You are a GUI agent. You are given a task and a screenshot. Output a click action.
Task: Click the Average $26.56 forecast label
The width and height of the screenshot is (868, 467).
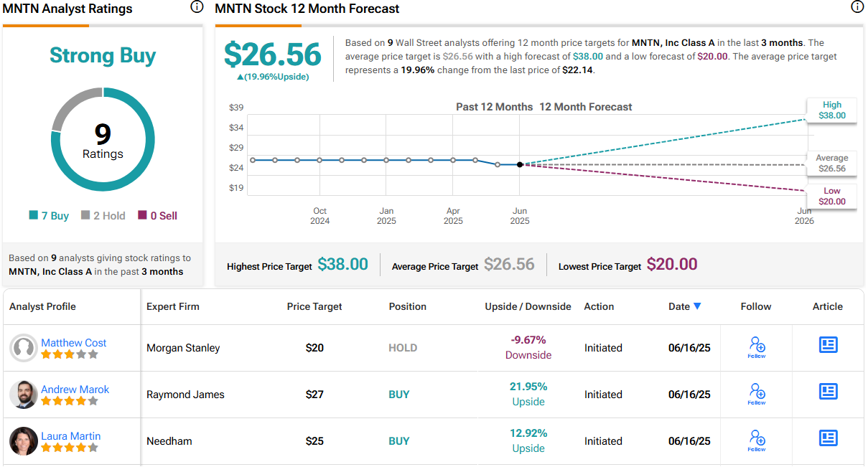coord(832,164)
